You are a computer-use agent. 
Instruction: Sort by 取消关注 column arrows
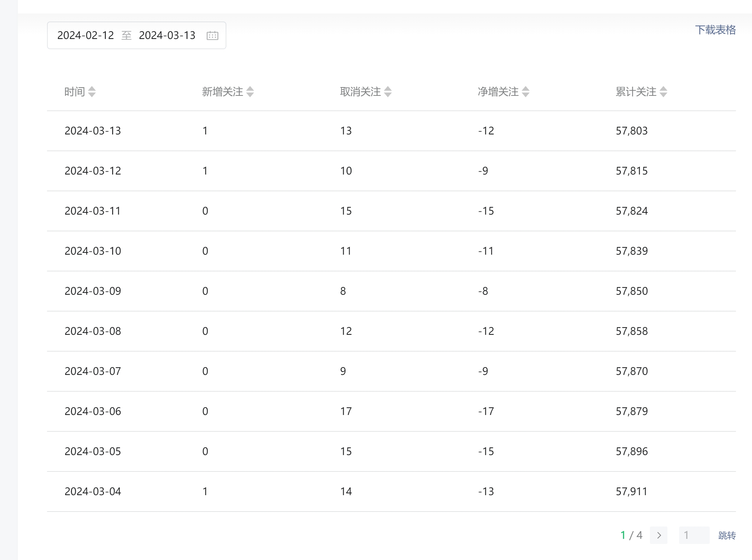[388, 92]
